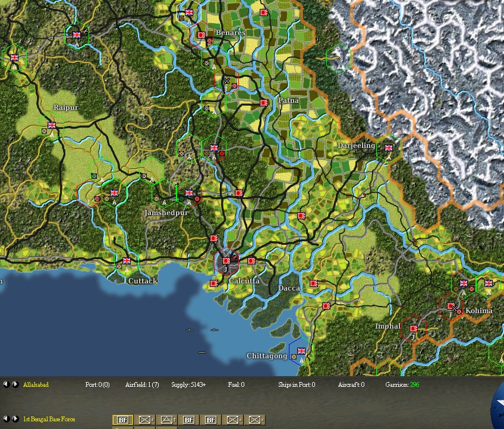Click the Japanese flag beside the Patna label
This screenshot has height=429, width=504.
[x=264, y=103]
